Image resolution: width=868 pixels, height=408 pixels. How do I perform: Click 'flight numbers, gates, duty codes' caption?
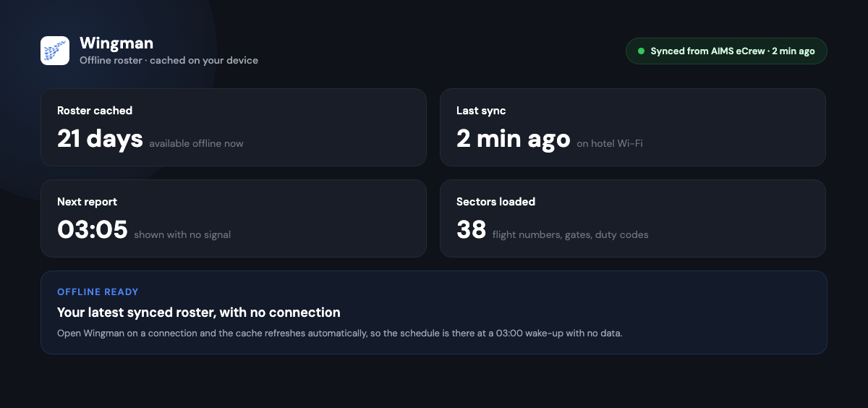pyautogui.click(x=571, y=234)
